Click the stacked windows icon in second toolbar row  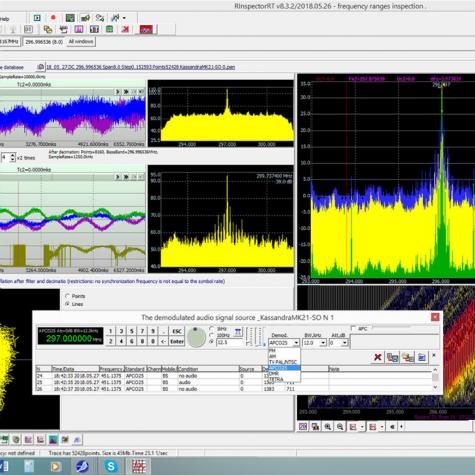point(48,29)
